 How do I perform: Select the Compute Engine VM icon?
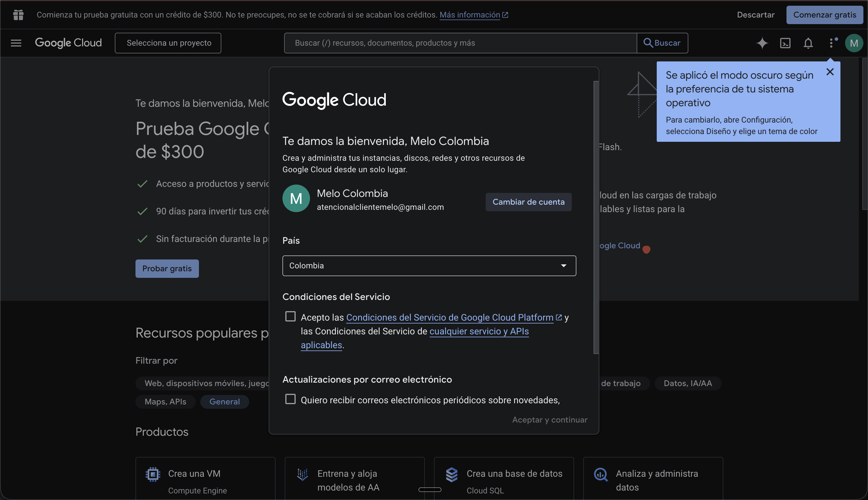[x=153, y=474]
